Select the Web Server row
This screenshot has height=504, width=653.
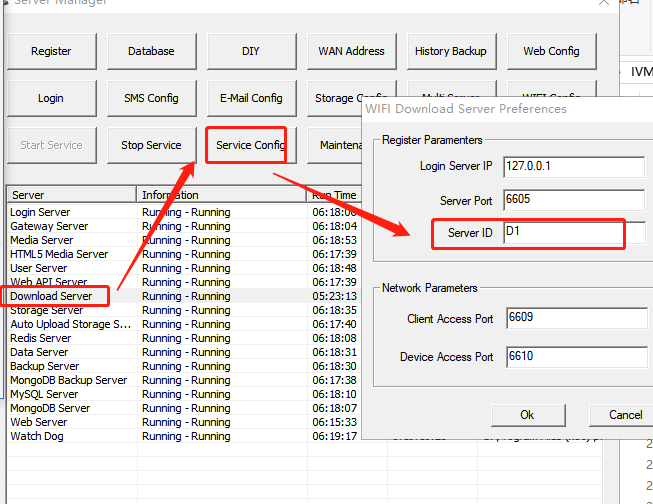(184, 422)
